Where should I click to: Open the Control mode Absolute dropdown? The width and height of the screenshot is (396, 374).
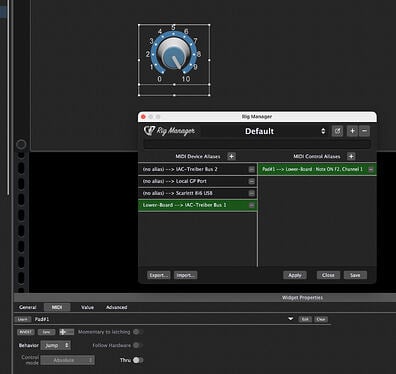click(x=68, y=360)
